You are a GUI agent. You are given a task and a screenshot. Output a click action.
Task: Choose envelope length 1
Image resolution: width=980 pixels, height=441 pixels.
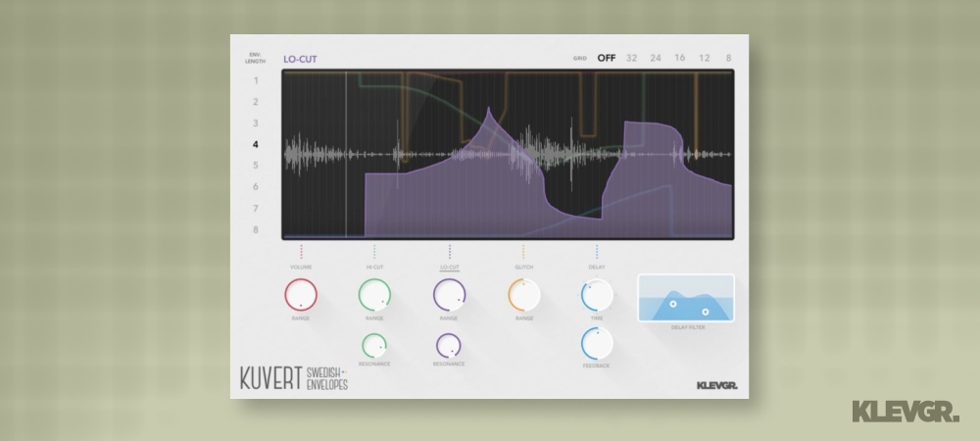tap(256, 80)
